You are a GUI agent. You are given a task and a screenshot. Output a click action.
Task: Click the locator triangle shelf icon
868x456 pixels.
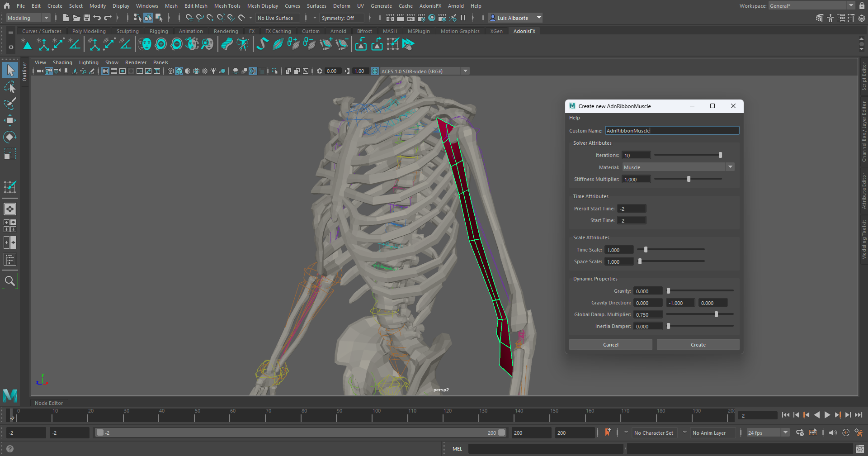coord(27,44)
